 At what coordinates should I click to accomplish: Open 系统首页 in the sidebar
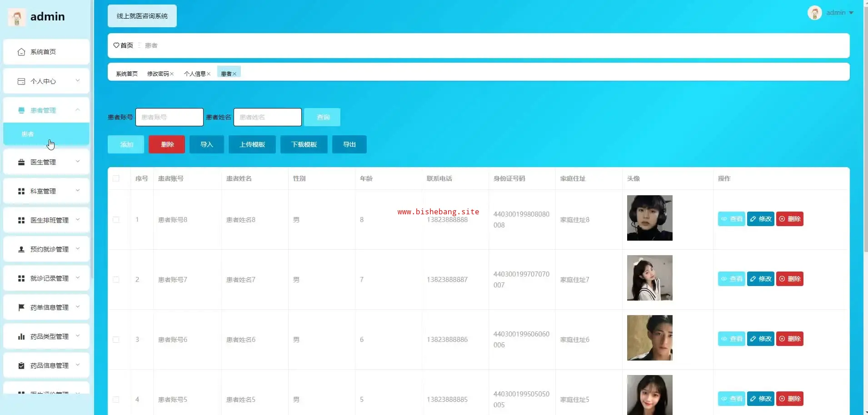(46, 52)
